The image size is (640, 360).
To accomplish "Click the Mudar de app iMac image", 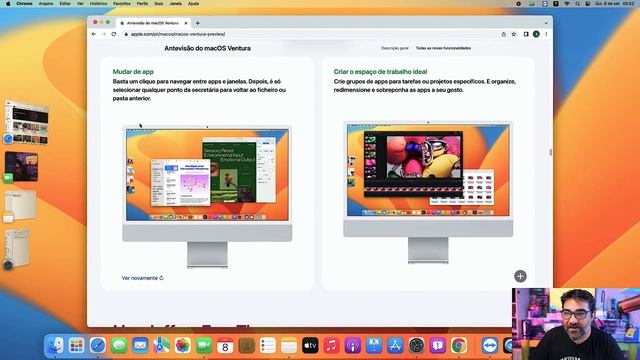I will point(207,196).
